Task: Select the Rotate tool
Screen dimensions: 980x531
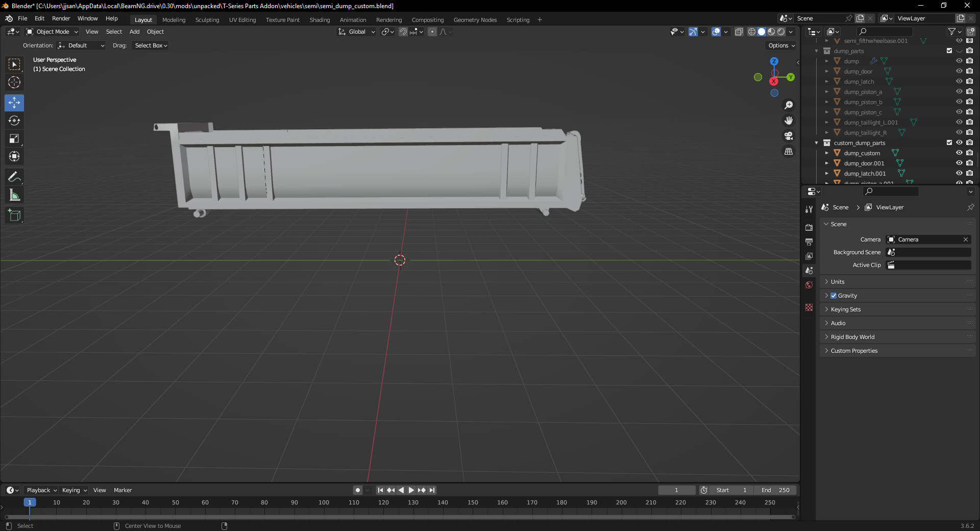Action: (x=14, y=120)
